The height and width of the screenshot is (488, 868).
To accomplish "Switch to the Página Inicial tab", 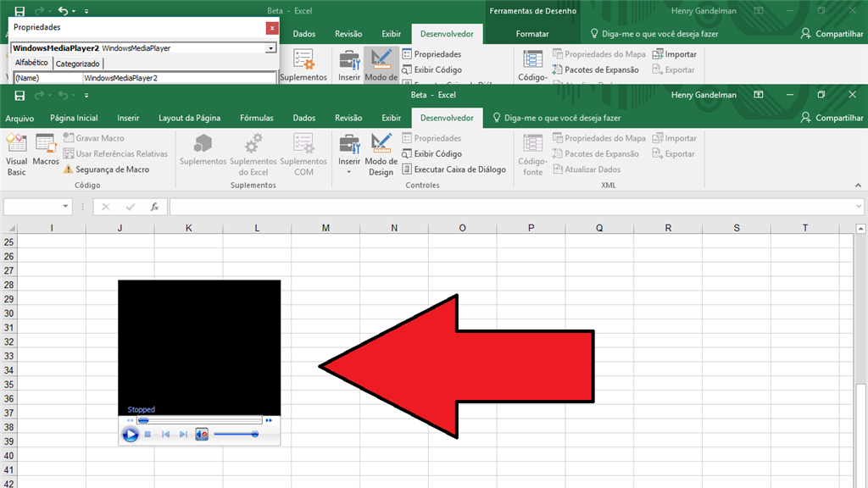I will tap(74, 118).
